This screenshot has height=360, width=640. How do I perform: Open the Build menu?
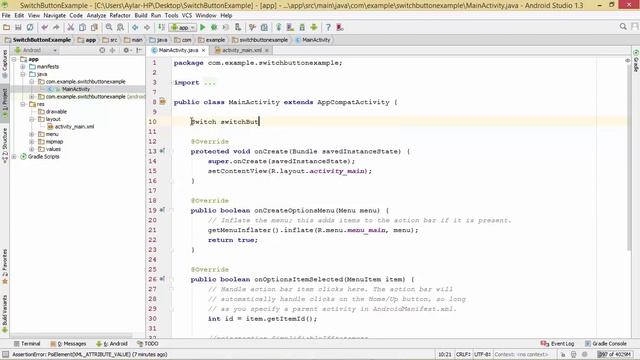(x=141, y=16)
